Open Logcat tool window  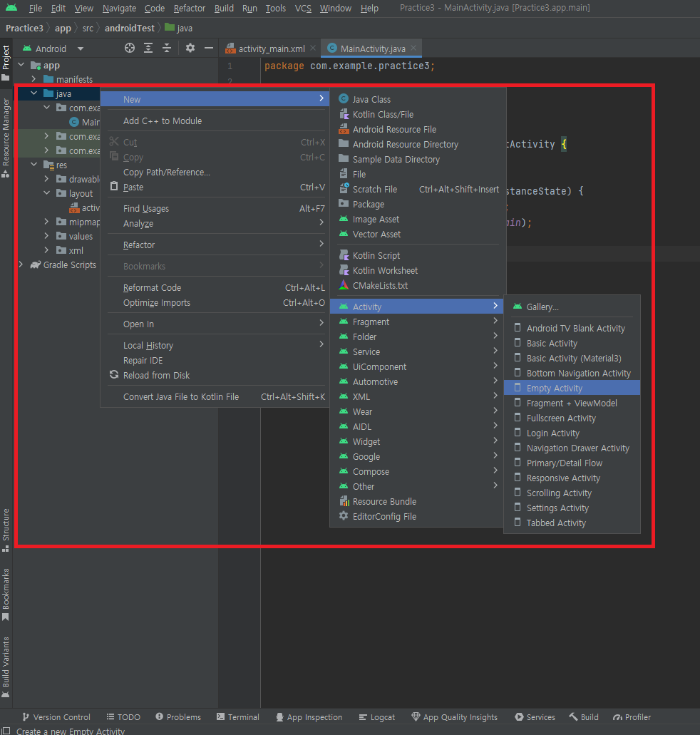tap(377, 717)
